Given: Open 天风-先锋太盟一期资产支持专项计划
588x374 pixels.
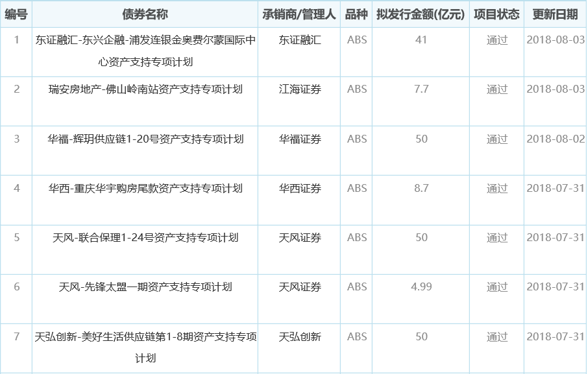Looking at the screenshot, I should [145, 287].
